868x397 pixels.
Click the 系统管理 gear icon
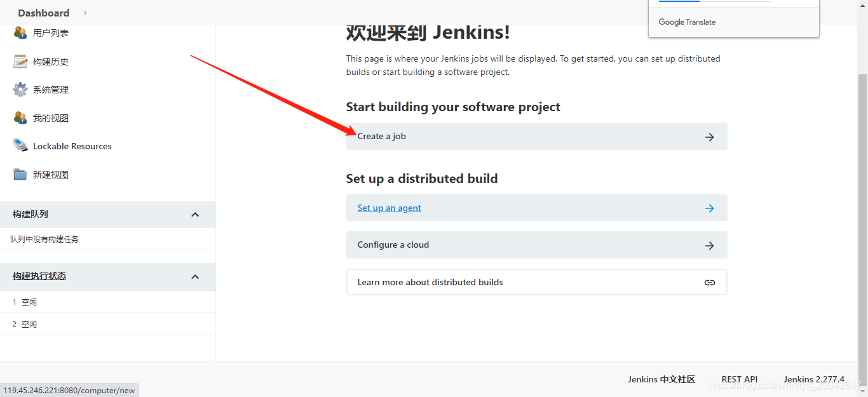(20, 90)
